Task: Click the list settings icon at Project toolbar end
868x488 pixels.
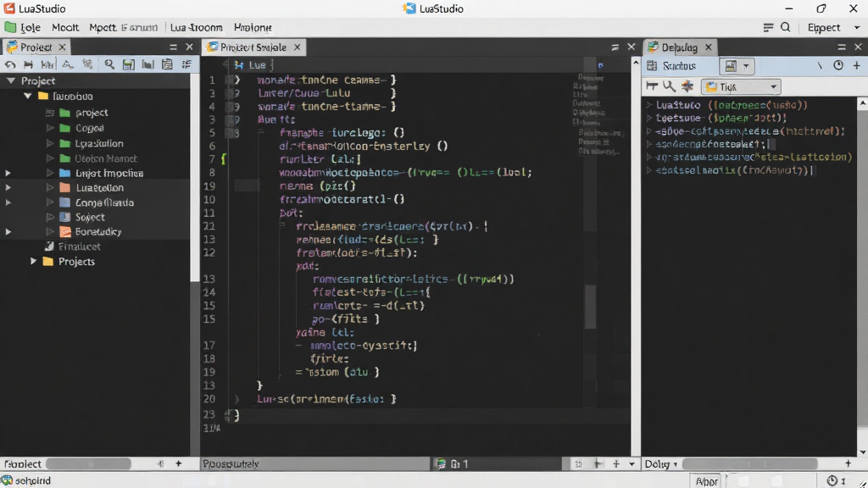Action: tap(186, 64)
